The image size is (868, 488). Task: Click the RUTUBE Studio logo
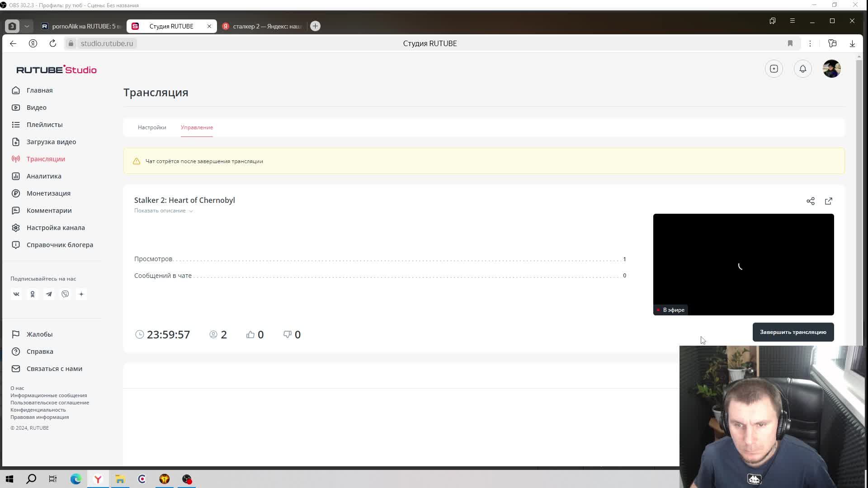[57, 70]
